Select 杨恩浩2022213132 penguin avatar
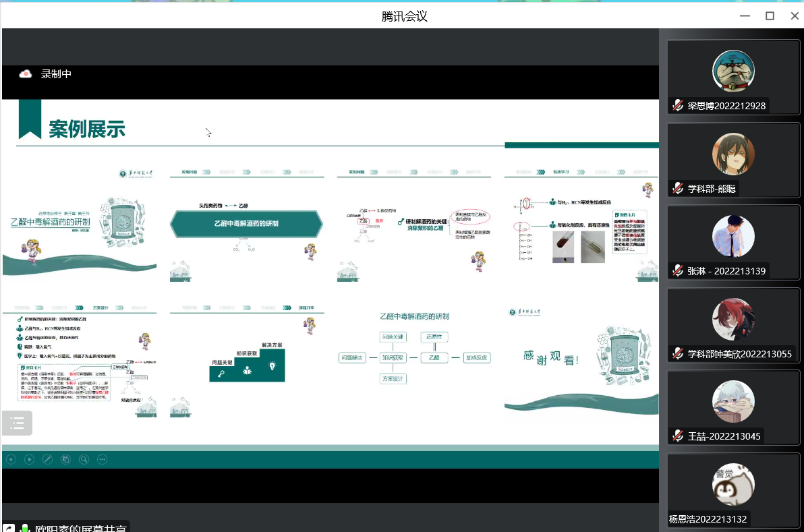The image size is (804, 532). coord(733,484)
